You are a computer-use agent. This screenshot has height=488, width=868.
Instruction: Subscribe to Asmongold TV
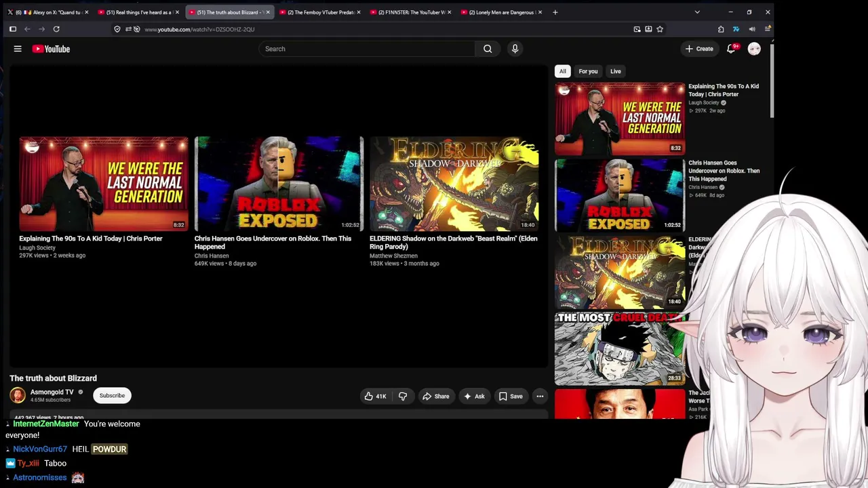(112, 396)
